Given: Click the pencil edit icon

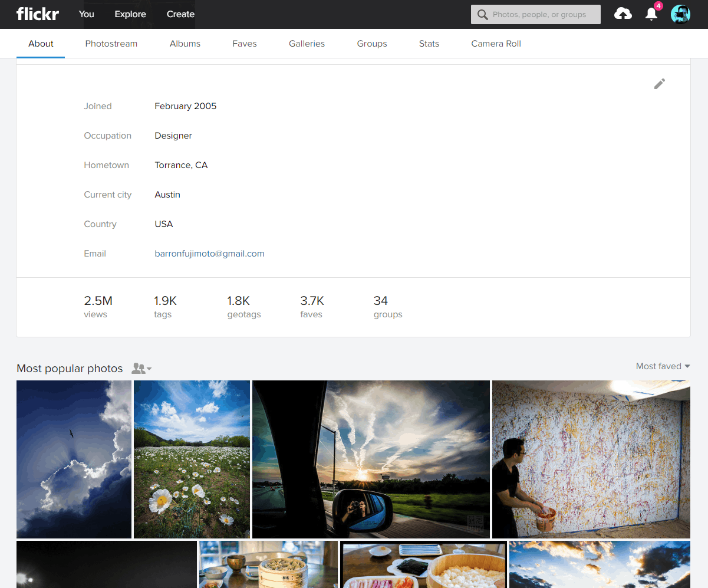Looking at the screenshot, I should click(660, 84).
